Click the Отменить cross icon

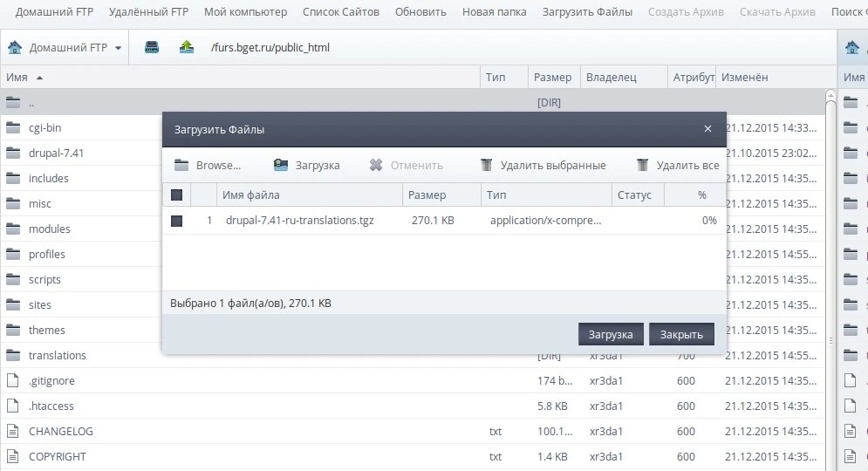376,165
